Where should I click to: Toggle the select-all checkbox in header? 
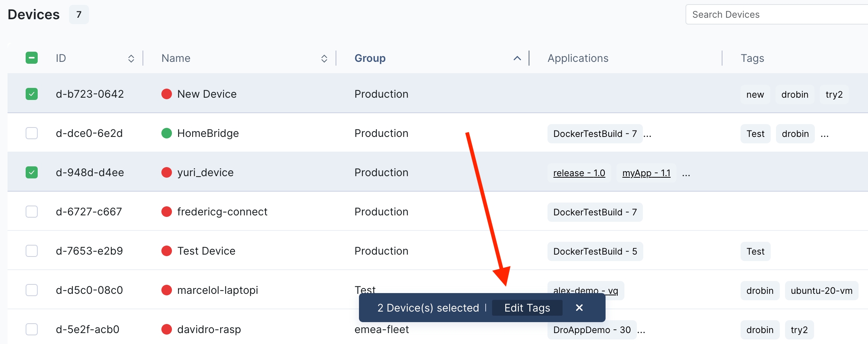[x=32, y=58]
